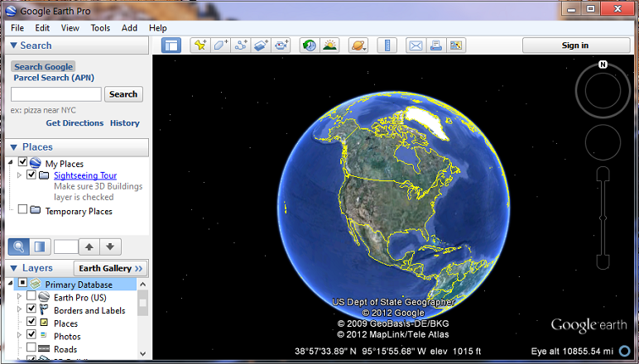The width and height of the screenshot is (639, 364).
Task: Collapse the My Places tree node
Action: (x=11, y=162)
